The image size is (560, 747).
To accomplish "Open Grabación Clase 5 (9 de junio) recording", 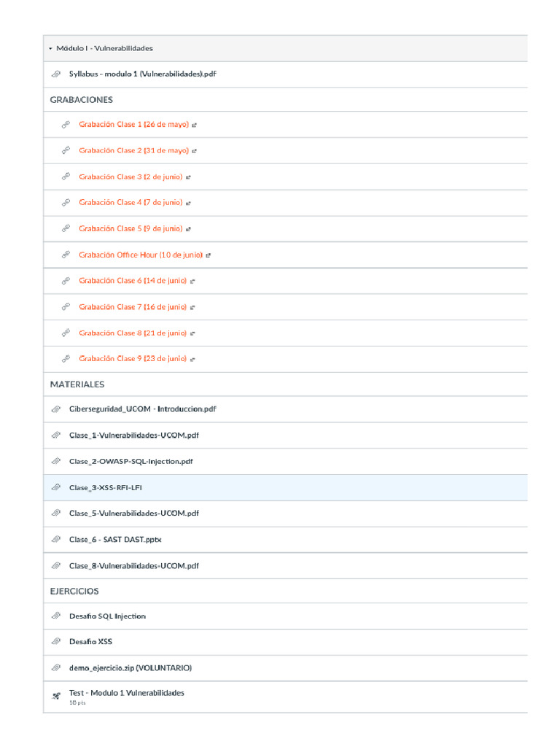I will point(131,228).
